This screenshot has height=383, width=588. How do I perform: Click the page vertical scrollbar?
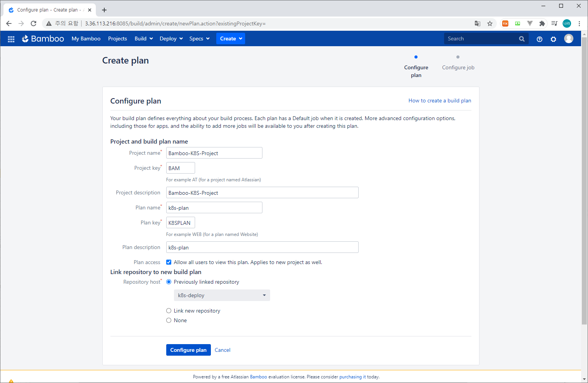pyautogui.click(x=584, y=181)
